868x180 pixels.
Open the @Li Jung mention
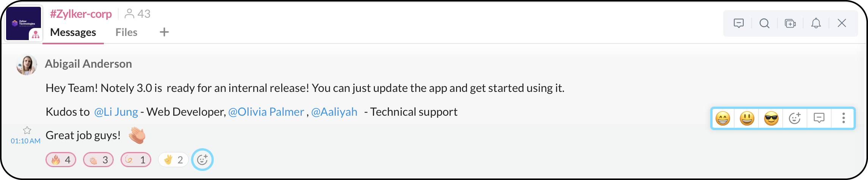coord(116,112)
